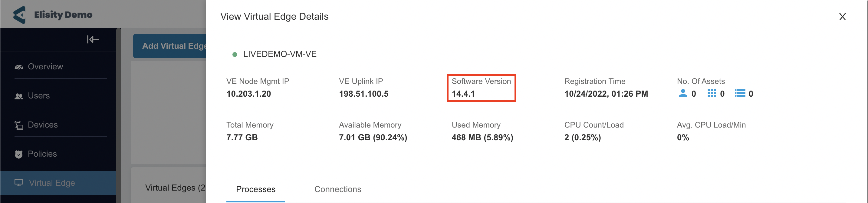Click the VE Node Mgmt IP address
This screenshot has height=203, width=868.
coord(248,94)
